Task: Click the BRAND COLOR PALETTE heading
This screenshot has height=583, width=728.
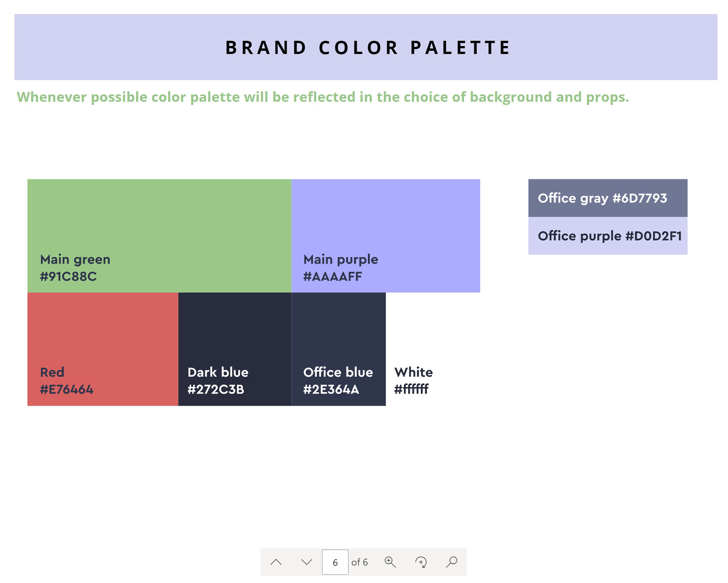Action: point(368,48)
